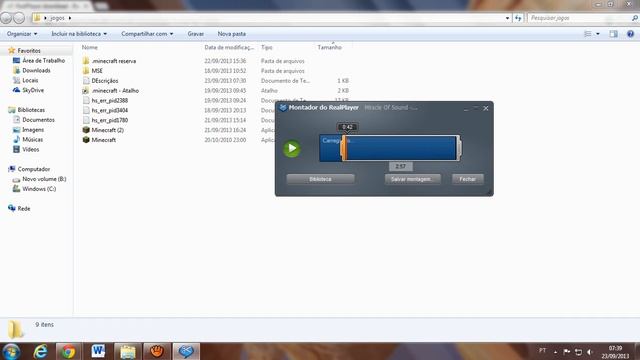
Task: Select the MSE folder
Action: tap(97, 71)
